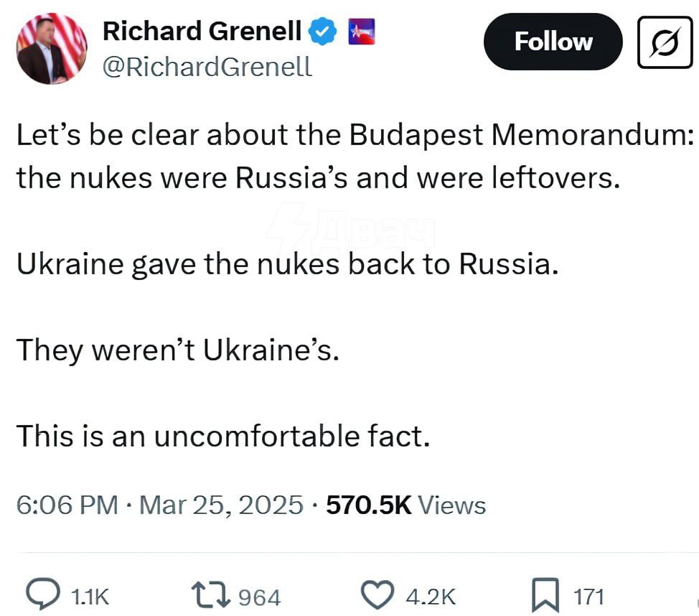The width and height of the screenshot is (699, 616).
Task: Click Richard Grenell's profile avatar
Action: (x=52, y=48)
